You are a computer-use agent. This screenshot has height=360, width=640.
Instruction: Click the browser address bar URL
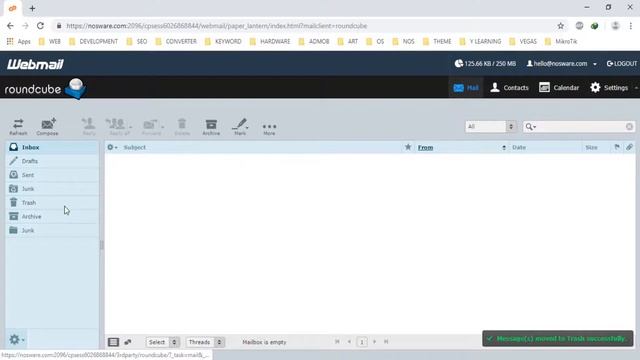pyautogui.click(x=217, y=26)
